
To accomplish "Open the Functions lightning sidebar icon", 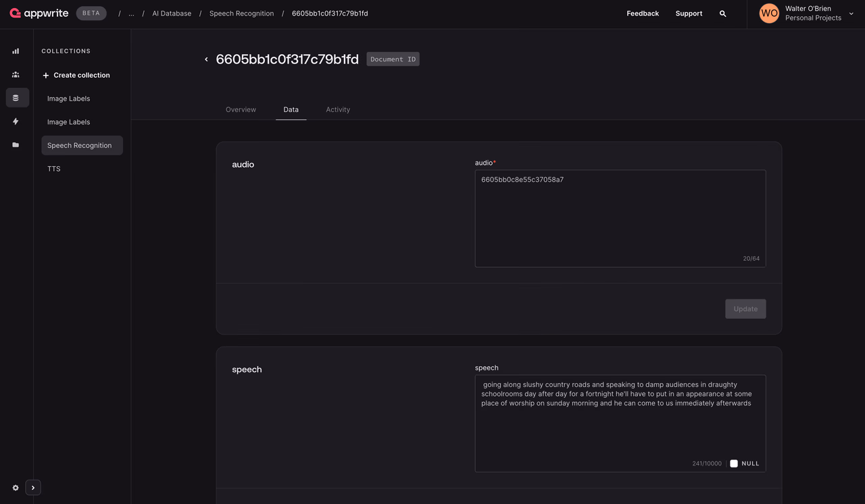I will tap(16, 122).
